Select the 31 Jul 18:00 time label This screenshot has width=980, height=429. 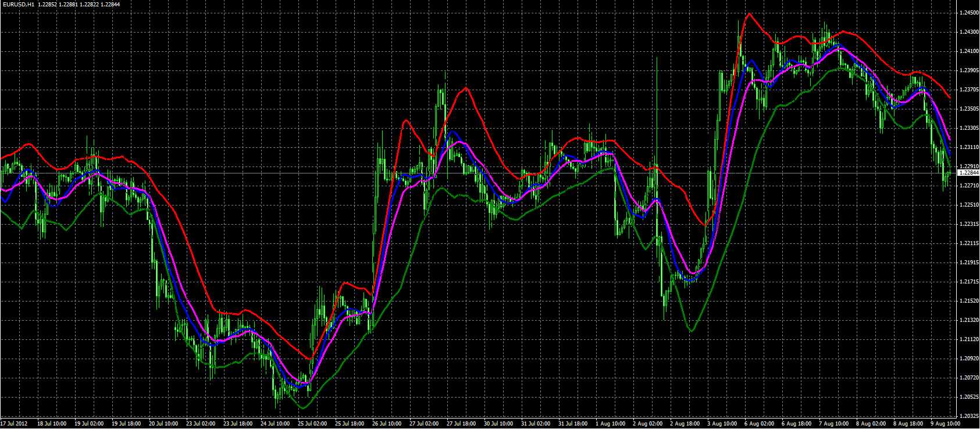573,424
